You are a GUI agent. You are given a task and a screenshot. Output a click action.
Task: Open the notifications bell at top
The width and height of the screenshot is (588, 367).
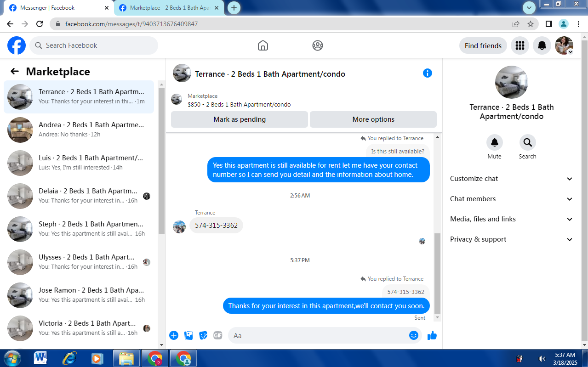point(542,45)
